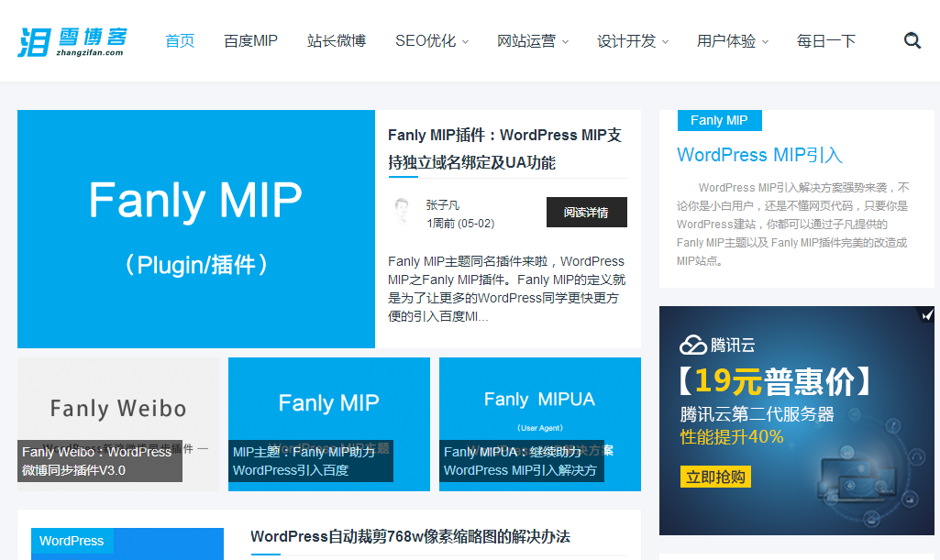Open the WordPress MIP引入 sidebar heading
Image resolution: width=940 pixels, height=560 pixels.
[x=759, y=155]
